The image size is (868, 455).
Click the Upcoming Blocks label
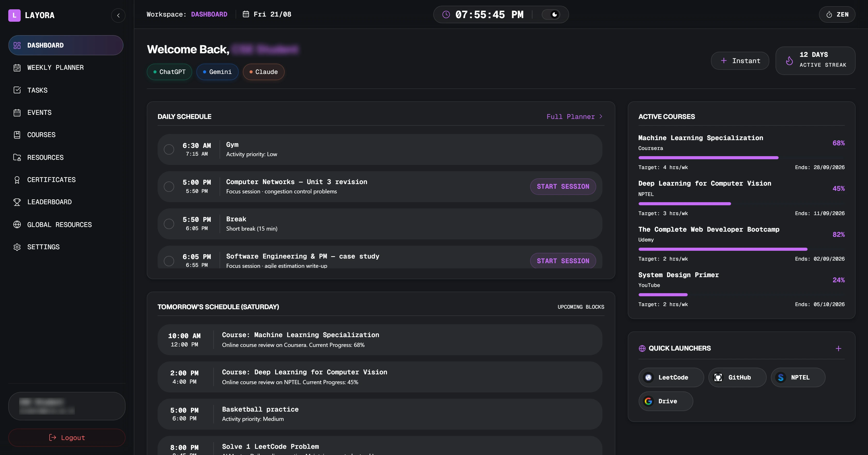tap(580, 307)
